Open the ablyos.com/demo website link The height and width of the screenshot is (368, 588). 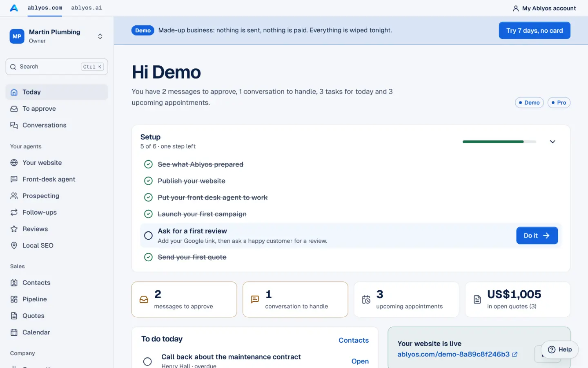(453, 355)
